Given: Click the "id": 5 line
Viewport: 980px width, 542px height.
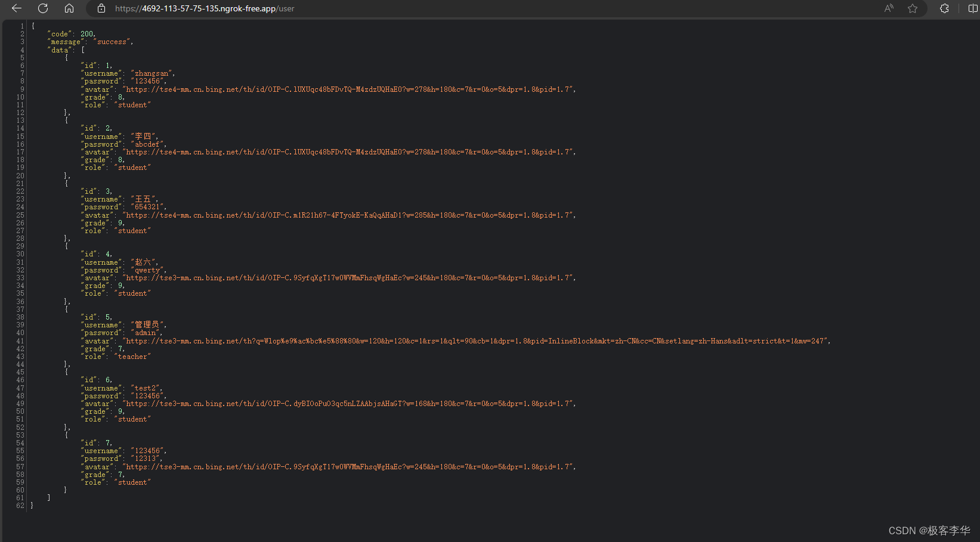Looking at the screenshot, I should 97,317.
